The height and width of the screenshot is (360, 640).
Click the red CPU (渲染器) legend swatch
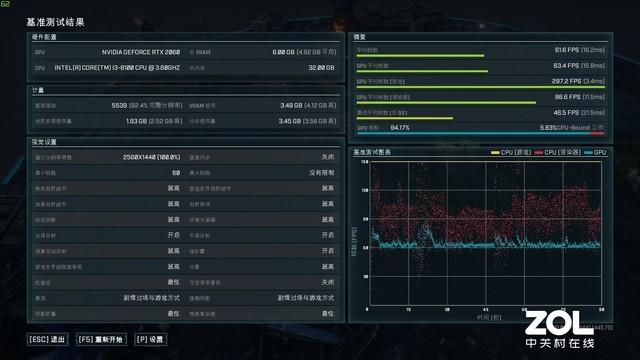[x=538, y=153]
